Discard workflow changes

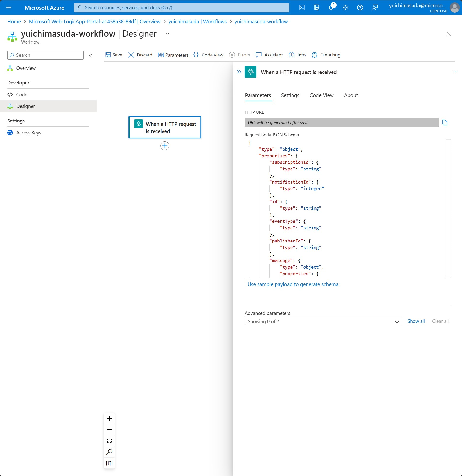click(x=140, y=55)
